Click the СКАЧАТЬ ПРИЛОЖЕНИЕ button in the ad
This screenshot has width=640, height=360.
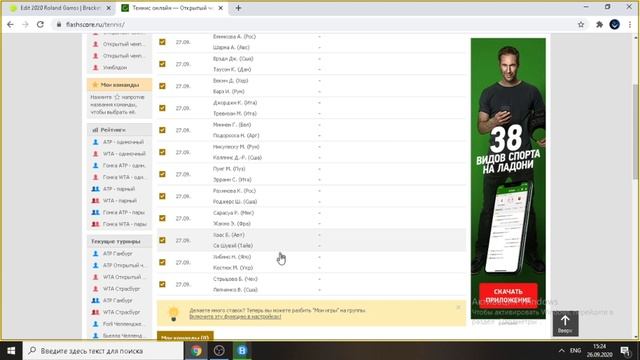(x=508, y=296)
